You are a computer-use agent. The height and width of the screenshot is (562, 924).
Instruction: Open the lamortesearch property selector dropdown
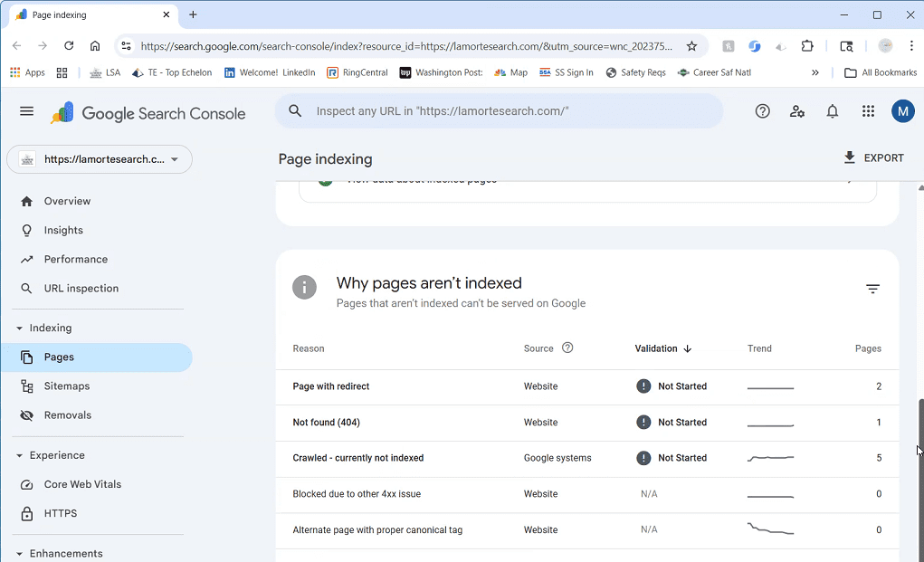100,159
